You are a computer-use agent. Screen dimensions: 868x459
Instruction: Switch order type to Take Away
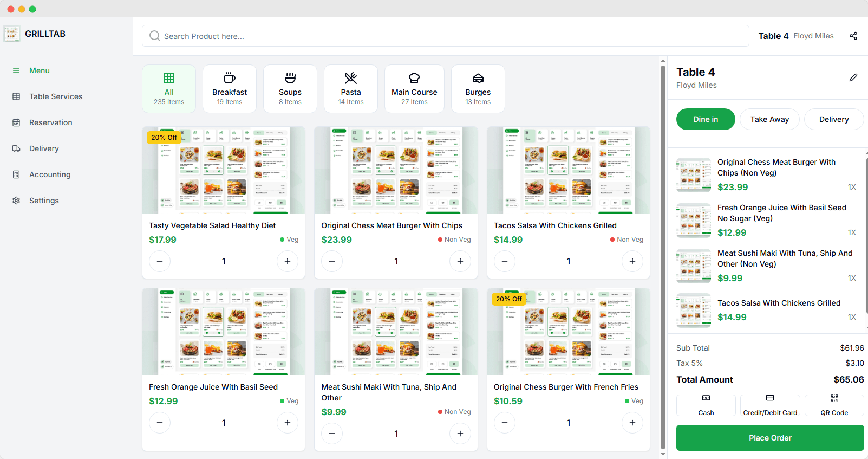click(769, 119)
